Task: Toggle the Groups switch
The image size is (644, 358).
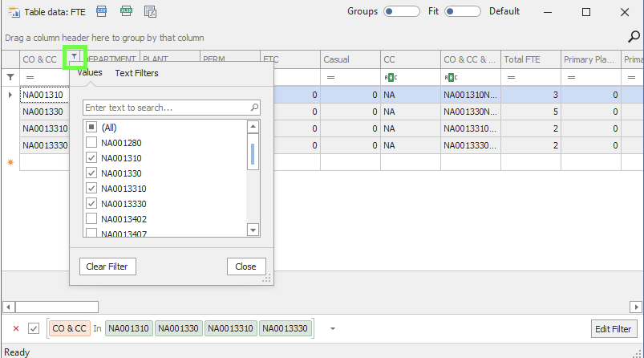Action: tap(401, 12)
